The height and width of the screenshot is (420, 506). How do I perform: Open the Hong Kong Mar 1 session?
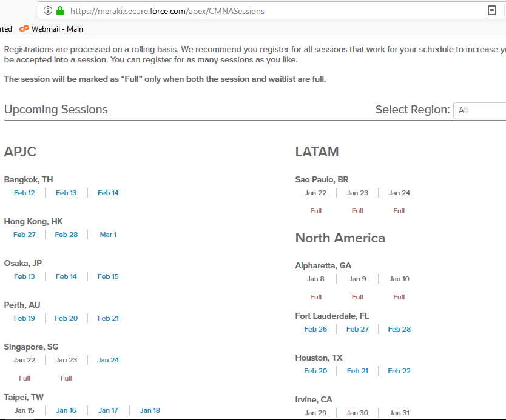point(108,234)
